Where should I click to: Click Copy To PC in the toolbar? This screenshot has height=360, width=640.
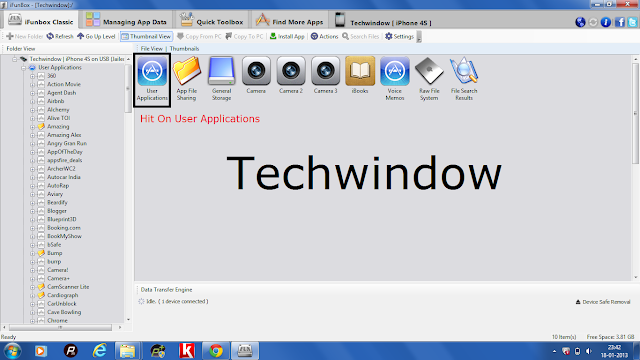coord(244,36)
